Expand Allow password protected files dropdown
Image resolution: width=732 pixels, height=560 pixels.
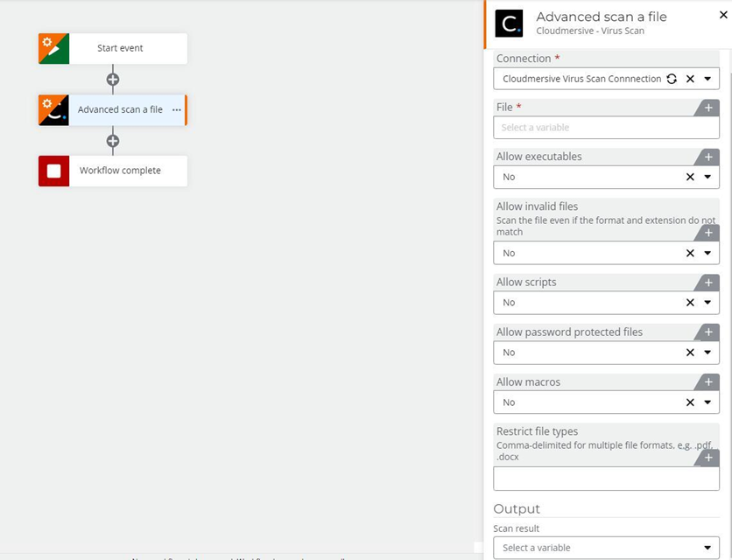click(707, 353)
